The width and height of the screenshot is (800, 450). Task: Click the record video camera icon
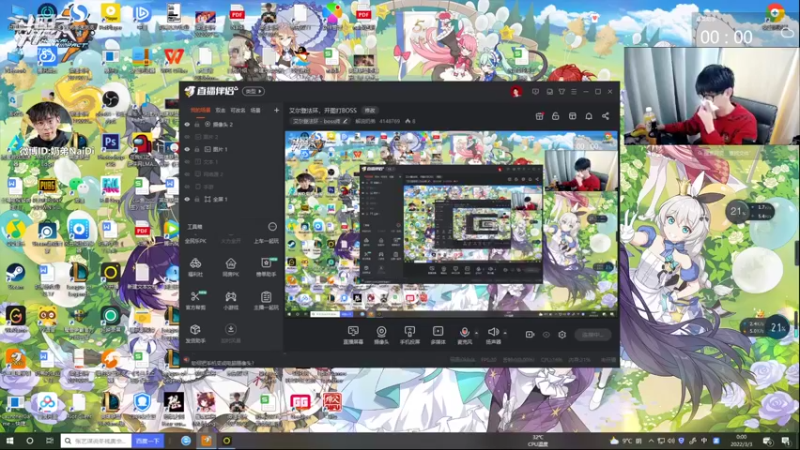530,335
